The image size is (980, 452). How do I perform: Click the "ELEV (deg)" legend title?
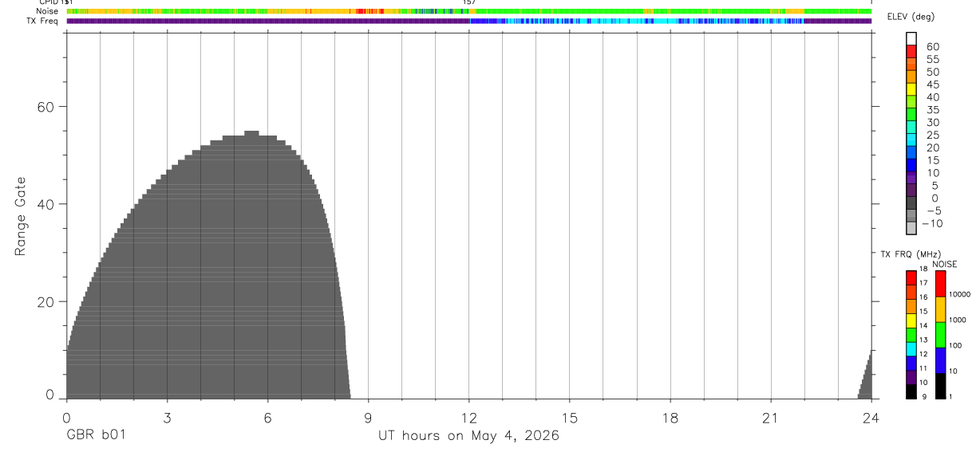[x=910, y=17]
